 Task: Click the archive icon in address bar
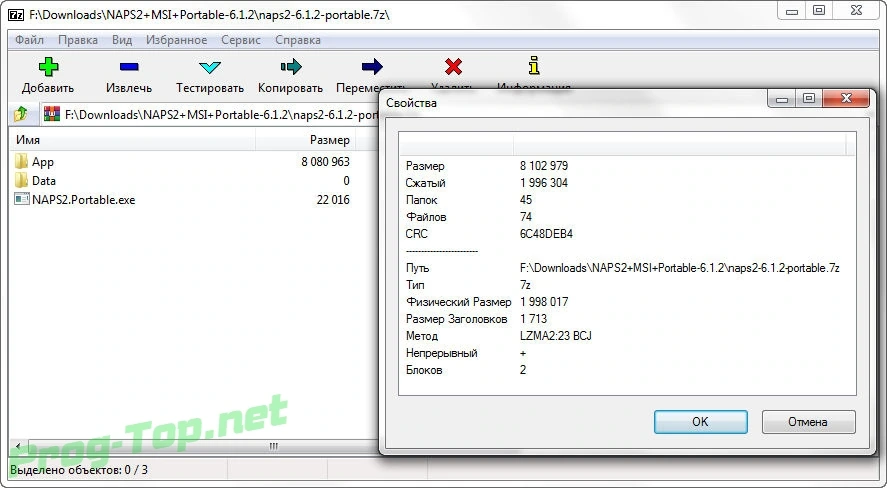tap(51, 114)
